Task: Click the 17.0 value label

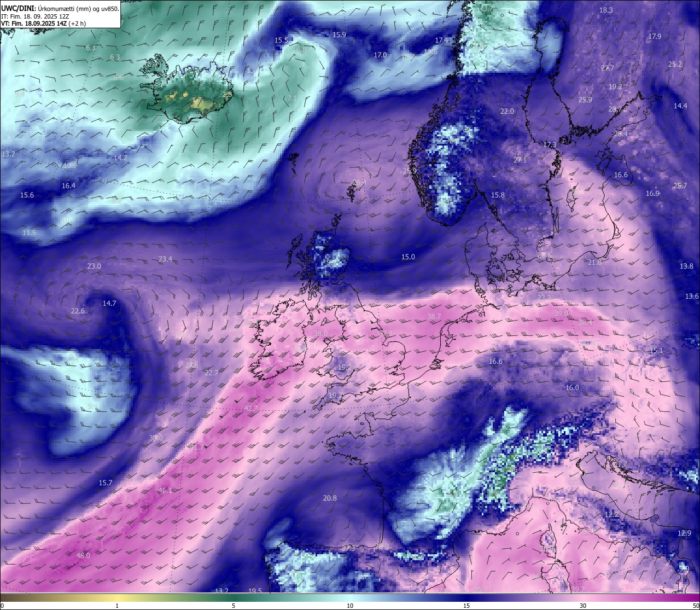Action: [x=380, y=55]
